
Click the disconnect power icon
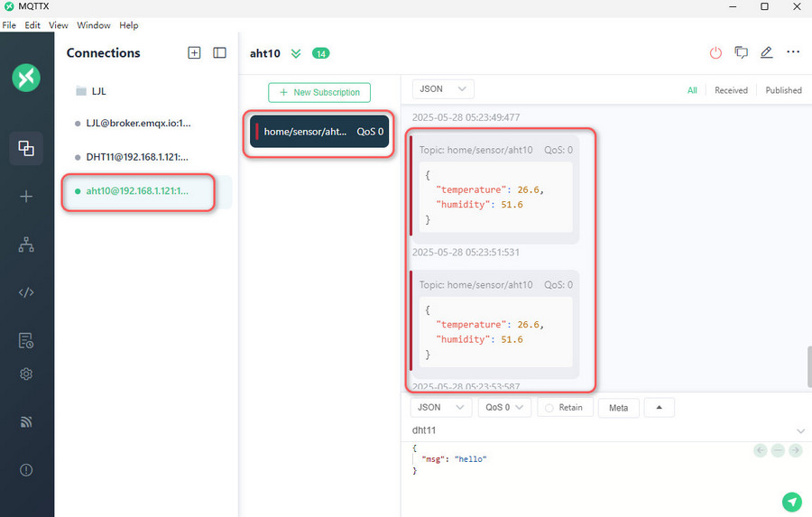[x=715, y=53]
